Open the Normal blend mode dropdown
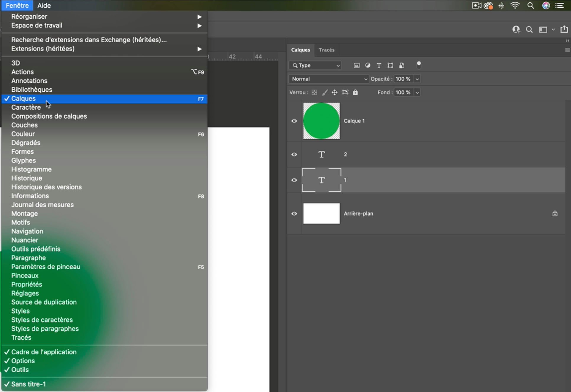 click(x=329, y=79)
